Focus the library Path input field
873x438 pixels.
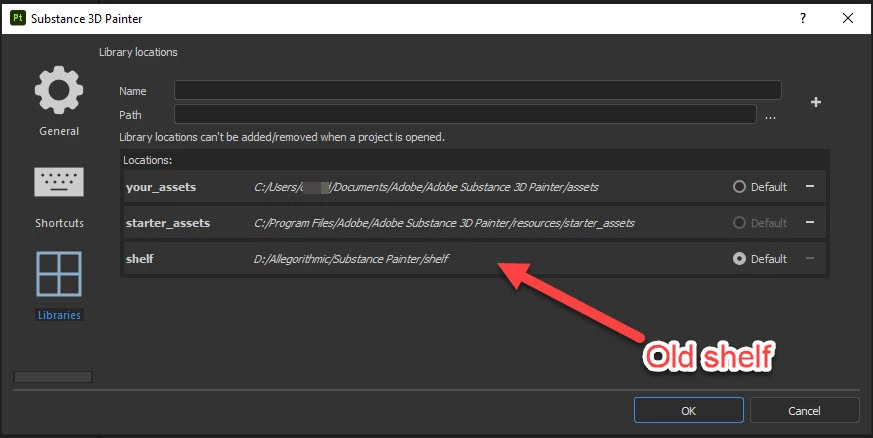tap(465, 114)
